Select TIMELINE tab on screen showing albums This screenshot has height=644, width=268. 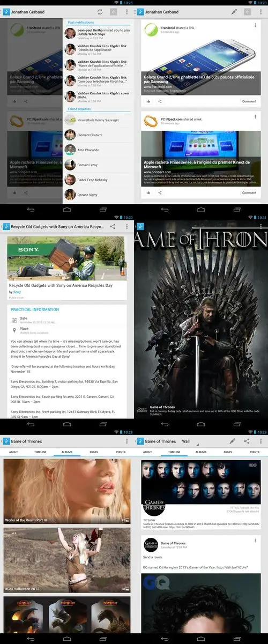(40, 452)
